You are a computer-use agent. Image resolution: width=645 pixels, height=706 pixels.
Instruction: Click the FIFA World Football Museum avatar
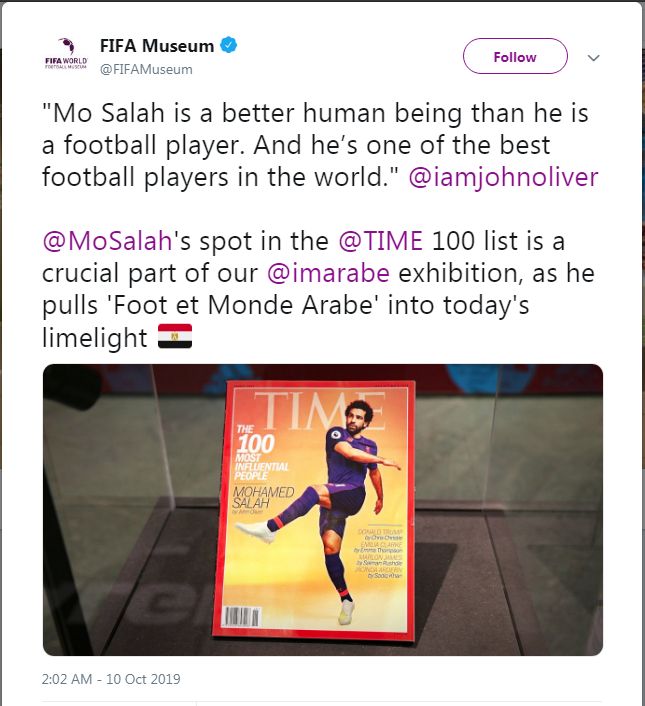[66, 56]
